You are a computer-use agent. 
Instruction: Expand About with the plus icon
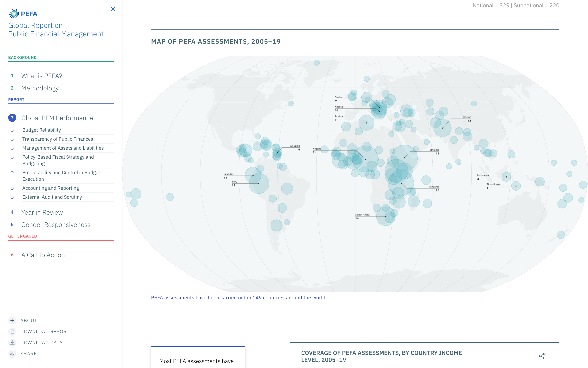tap(12, 321)
